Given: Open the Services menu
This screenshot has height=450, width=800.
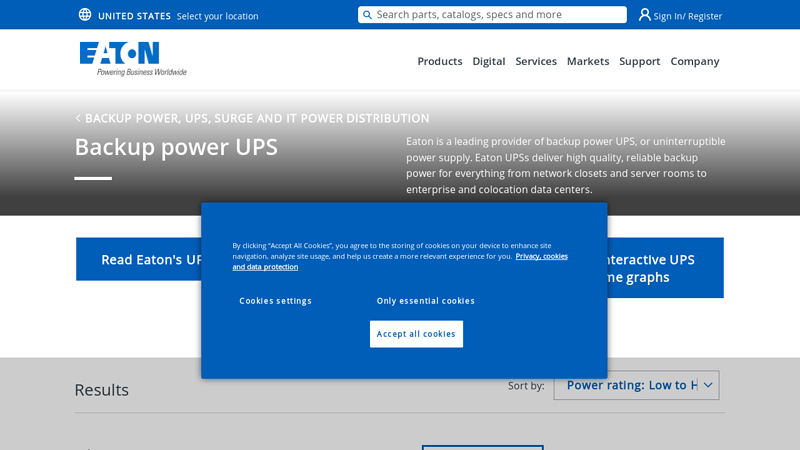Looking at the screenshot, I should [536, 61].
